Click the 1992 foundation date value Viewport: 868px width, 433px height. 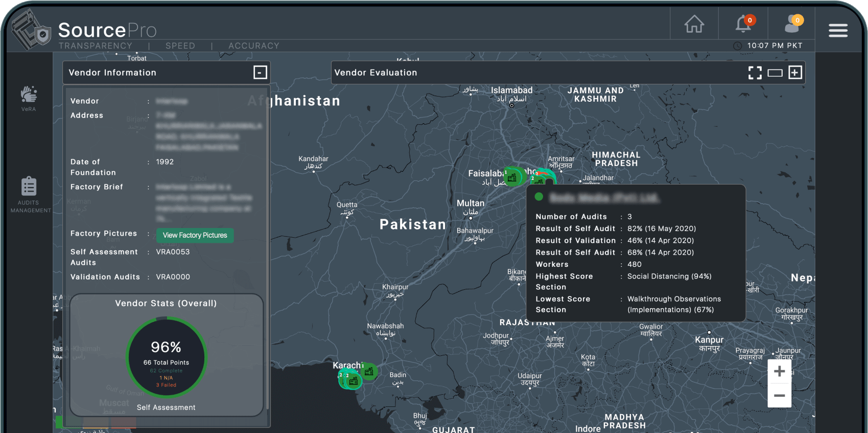(165, 162)
